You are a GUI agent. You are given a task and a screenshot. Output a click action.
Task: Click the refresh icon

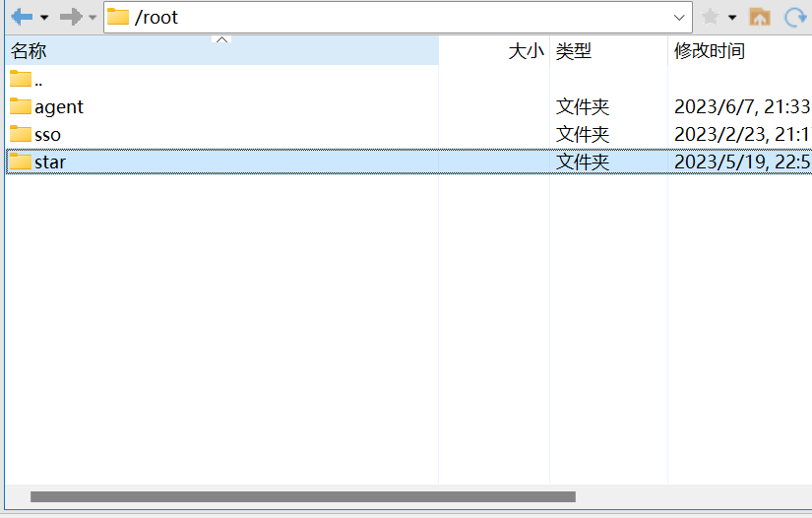click(794, 17)
